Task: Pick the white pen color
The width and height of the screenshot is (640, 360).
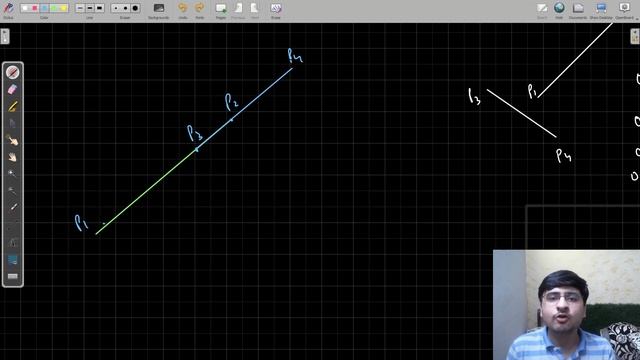Action: pos(25,8)
